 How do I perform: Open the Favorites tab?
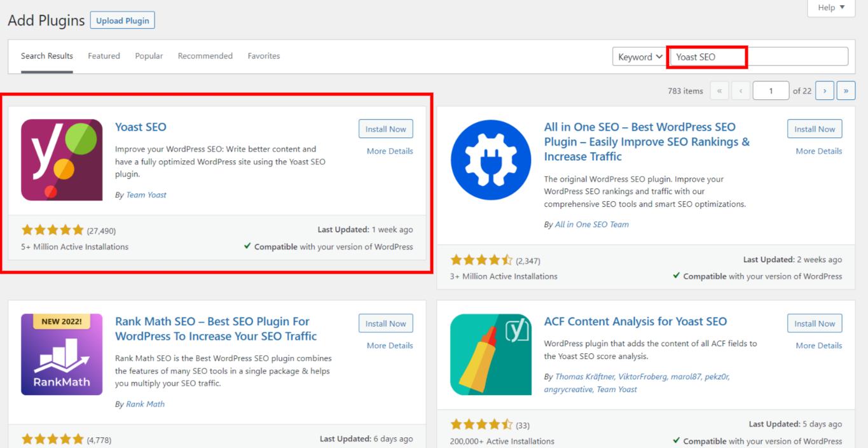(264, 56)
